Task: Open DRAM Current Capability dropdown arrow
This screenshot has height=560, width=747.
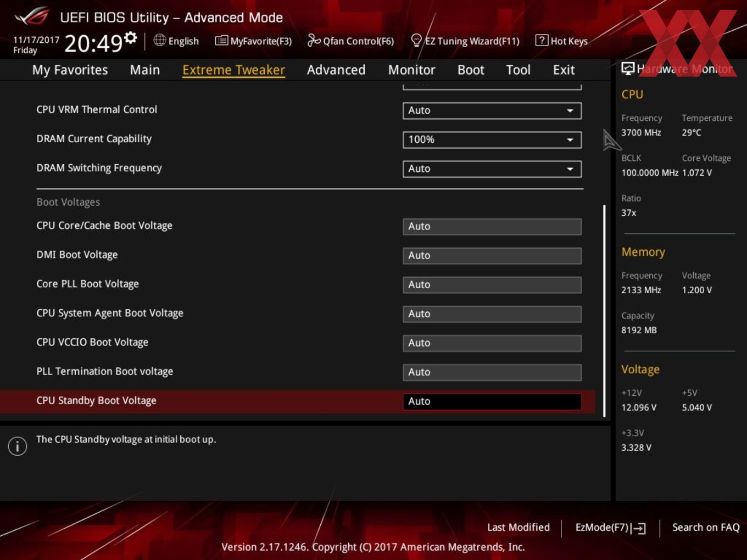Action: point(570,139)
